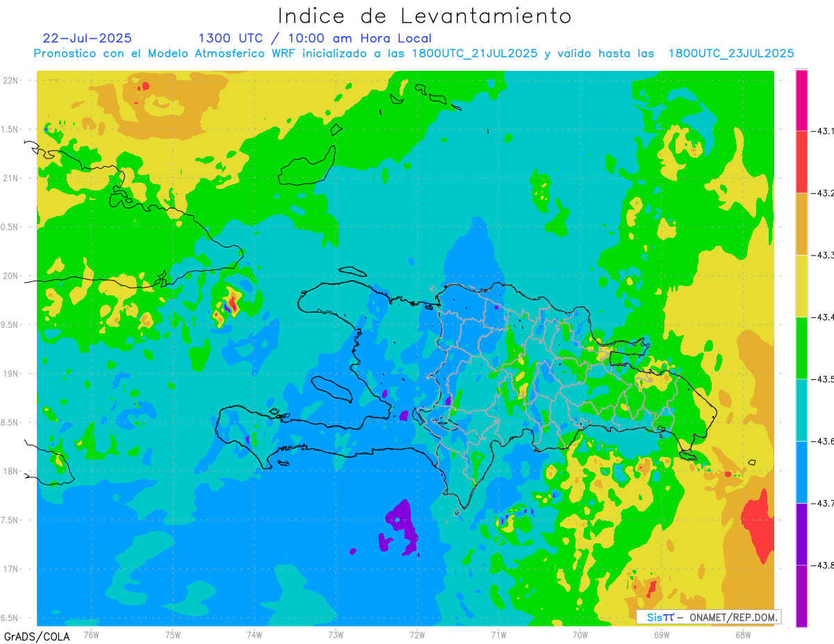Screen dimensions: 834x644
Task: Click the latitude label "20N"
Action: (x=12, y=276)
